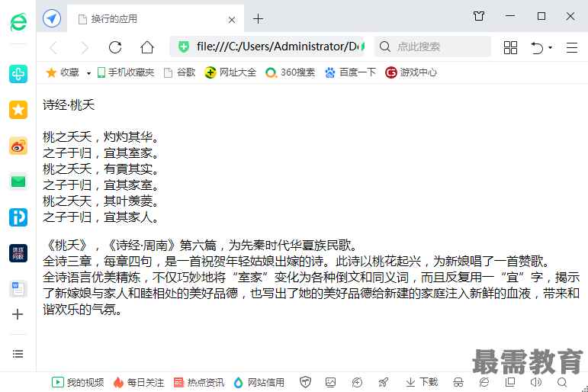Open 我的视频 in status bar
The height and width of the screenshot is (392, 588).
tap(78, 382)
